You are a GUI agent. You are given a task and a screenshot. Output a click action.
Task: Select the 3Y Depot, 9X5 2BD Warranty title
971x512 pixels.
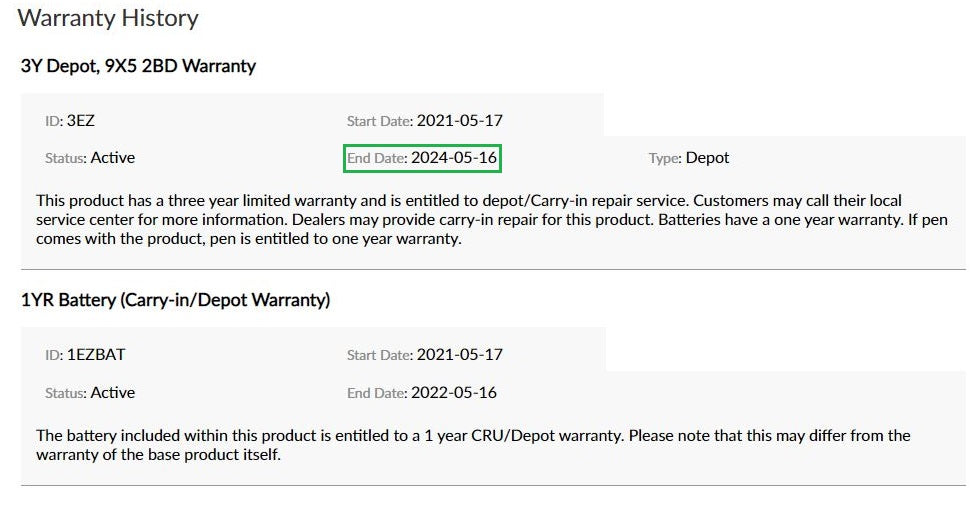[x=138, y=67]
